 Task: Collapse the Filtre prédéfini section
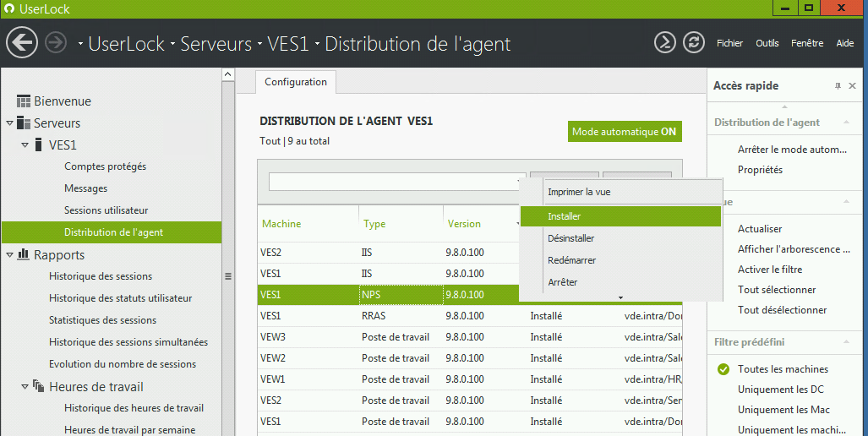point(846,342)
